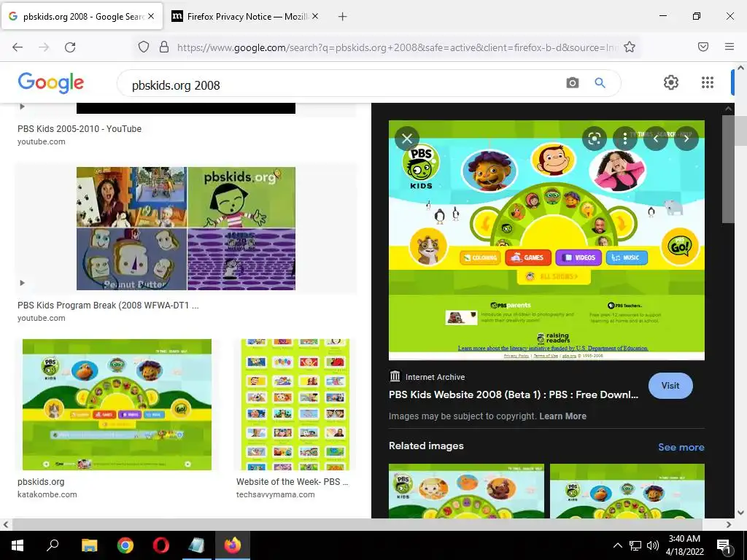Click See more related images

pyautogui.click(x=681, y=447)
